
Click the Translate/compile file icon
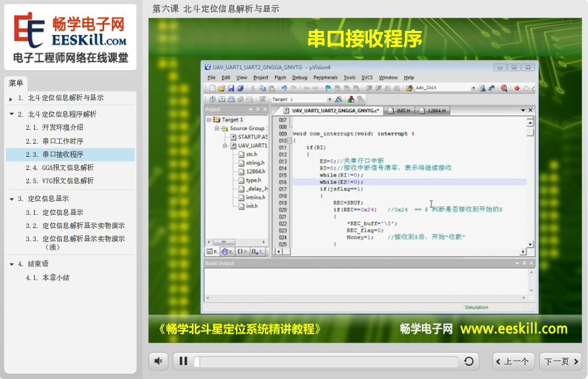point(213,100)
